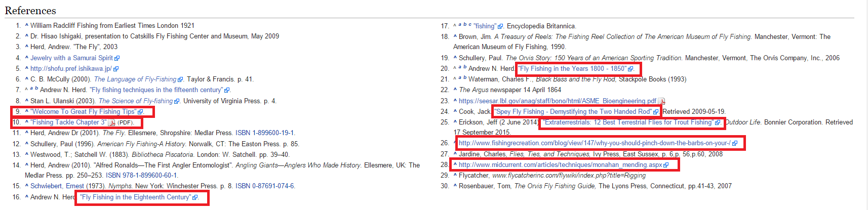868x210 pixels.
Task: Click external-link icon after Welcome To Great Fly Fishing Tips
Action: coord(141,112)
